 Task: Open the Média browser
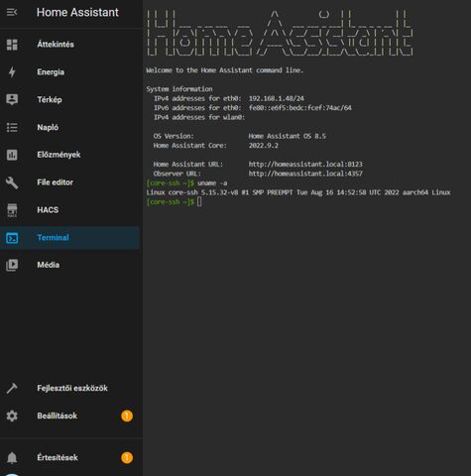click(69, 265)
